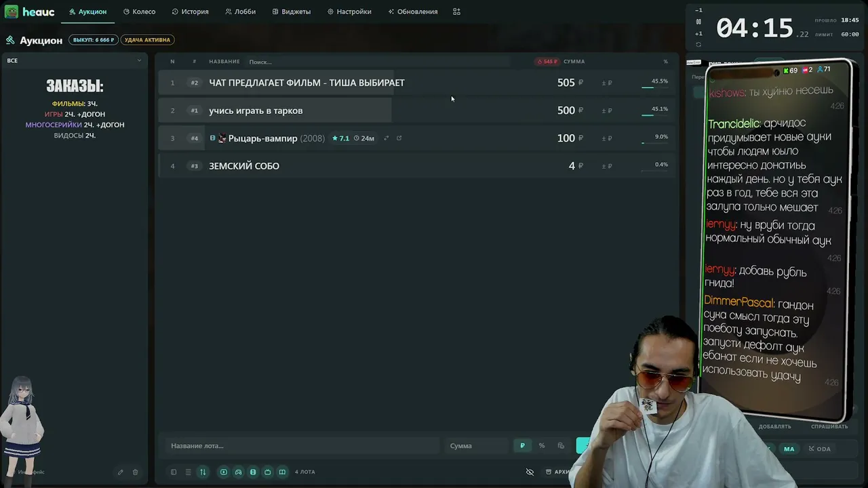Screen dimensions: 868x488
Task: Open the История tab
Action: (190, 12)
